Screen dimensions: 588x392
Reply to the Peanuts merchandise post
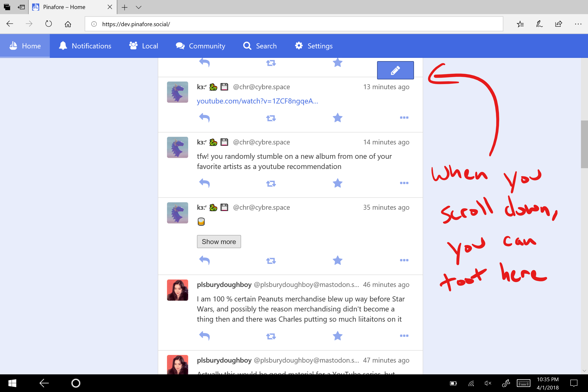[204, 336]
